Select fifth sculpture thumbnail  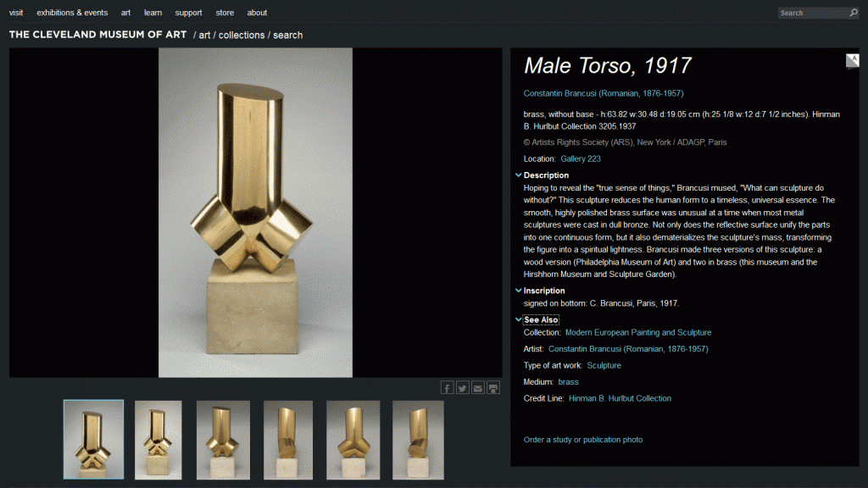[353, 440]
